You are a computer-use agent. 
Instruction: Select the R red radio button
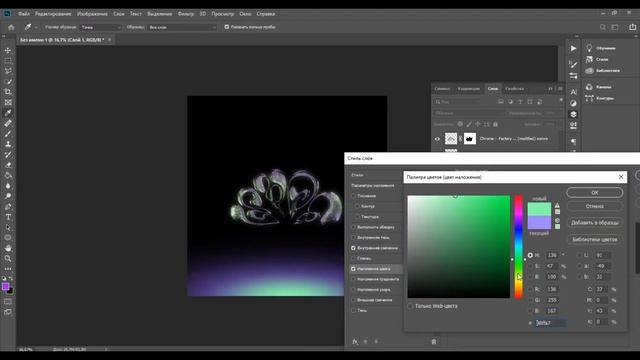click(x=530, y=289)
